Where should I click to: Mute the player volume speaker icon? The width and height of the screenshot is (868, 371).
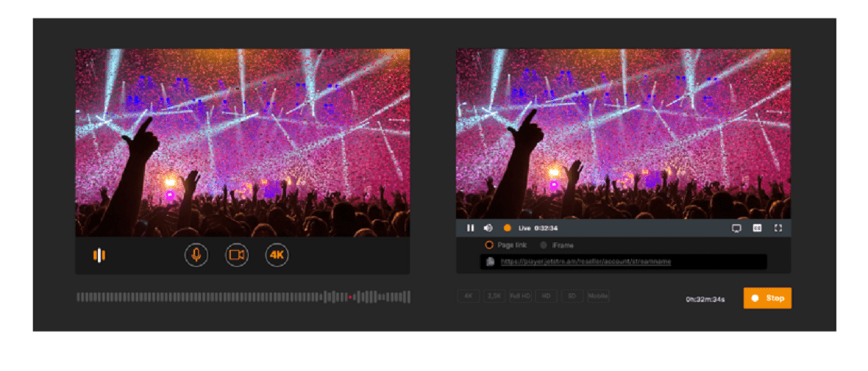[488, 228]
